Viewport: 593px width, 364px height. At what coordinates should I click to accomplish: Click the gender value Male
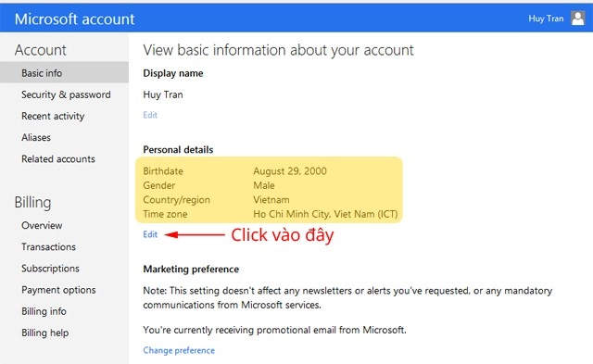point(264,185)
